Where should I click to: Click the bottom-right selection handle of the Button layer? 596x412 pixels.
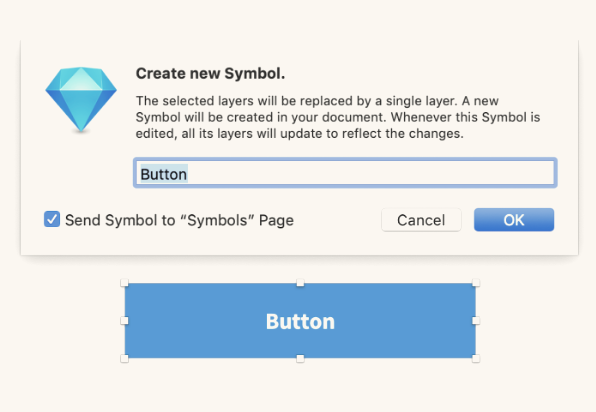pos(476,358)
